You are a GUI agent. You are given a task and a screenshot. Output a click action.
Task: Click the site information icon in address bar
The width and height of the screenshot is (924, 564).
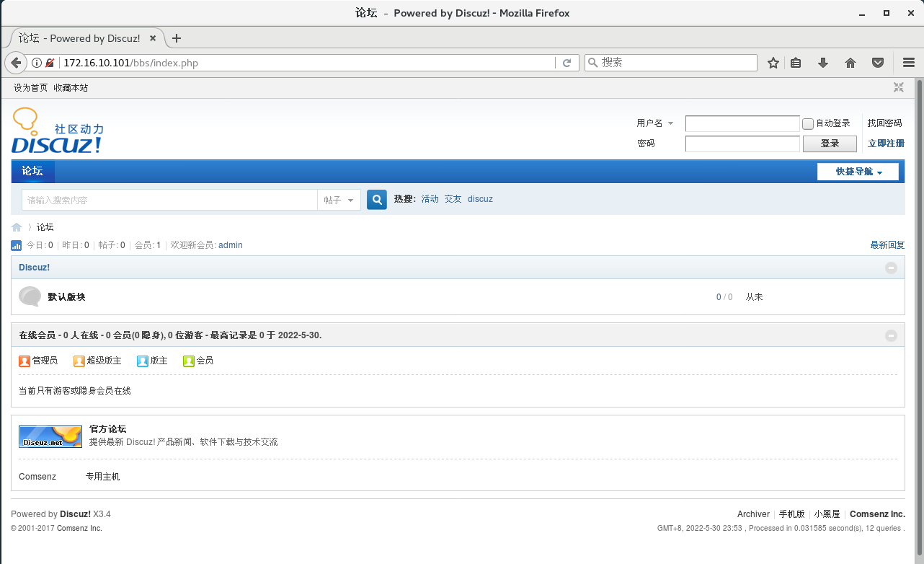(x=37, y=63)
